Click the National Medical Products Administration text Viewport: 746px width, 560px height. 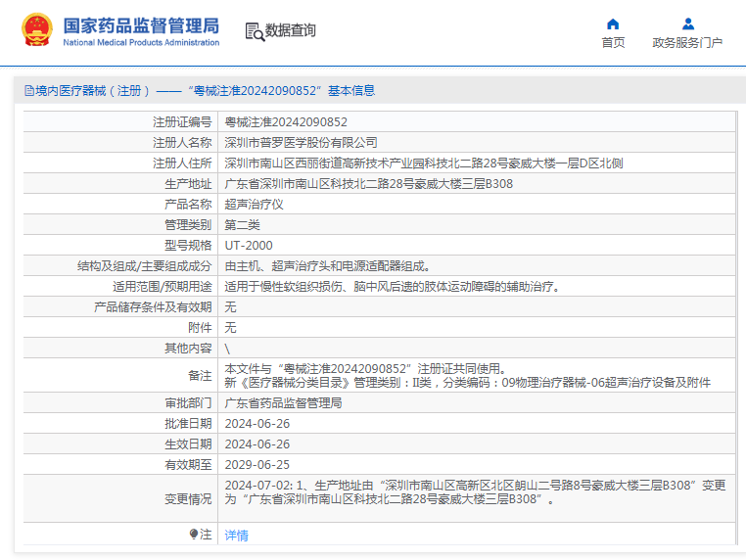point(141,42)
